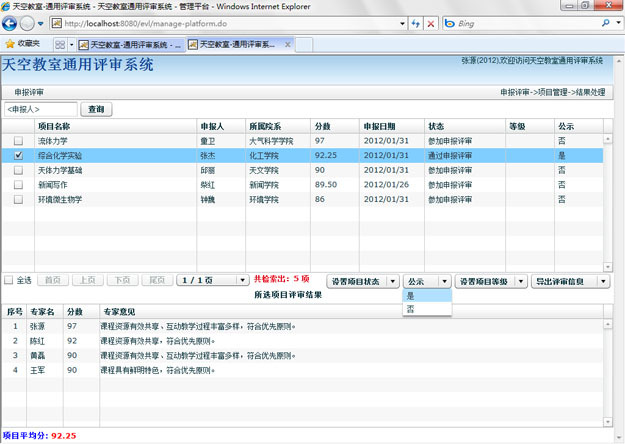625x444 pixels.
Task: Click the browser forward arrow button
Action: (27, 24)
